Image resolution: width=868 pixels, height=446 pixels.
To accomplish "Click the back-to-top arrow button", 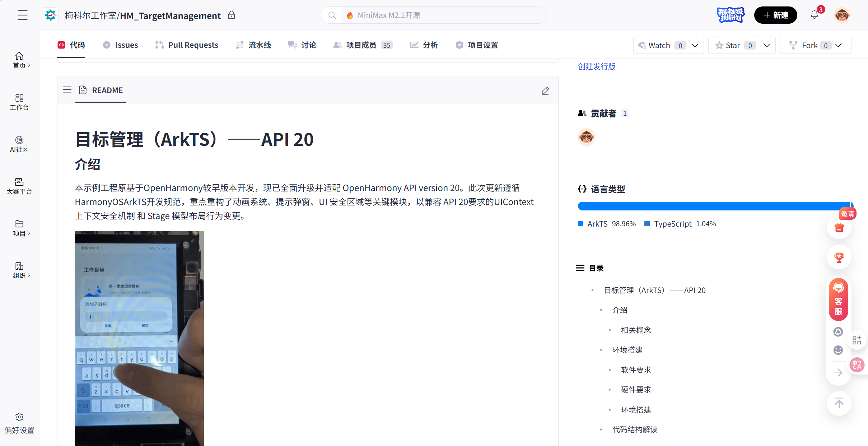I will coord(839,404).
